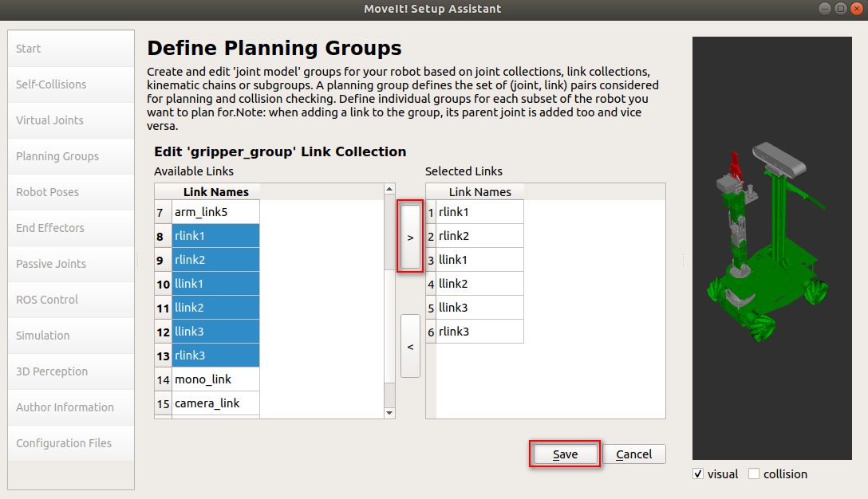Viewport: 868px width, 499px height.
Task: Add highlighted links with the > button
Action: point(410,237)
